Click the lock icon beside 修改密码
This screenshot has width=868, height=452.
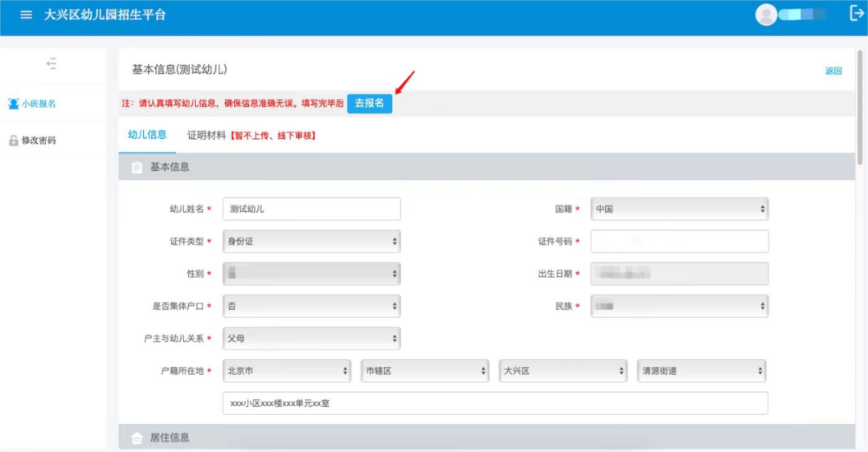pos(14,140)
